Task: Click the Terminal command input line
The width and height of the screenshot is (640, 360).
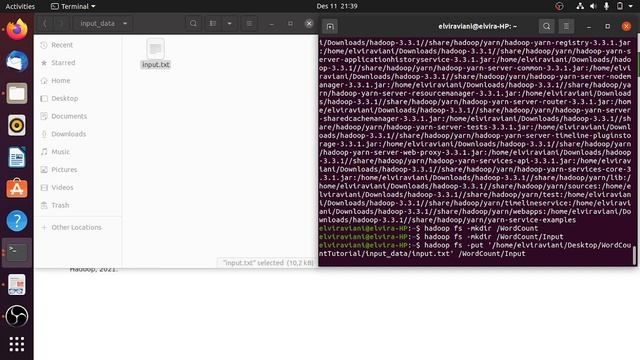Action: pos(475,249)
